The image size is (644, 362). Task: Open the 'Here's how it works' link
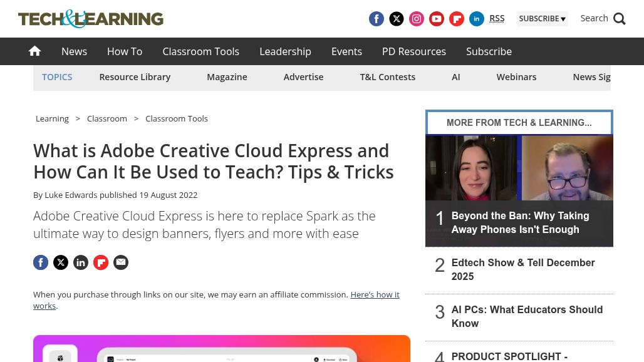pos(374,294)
